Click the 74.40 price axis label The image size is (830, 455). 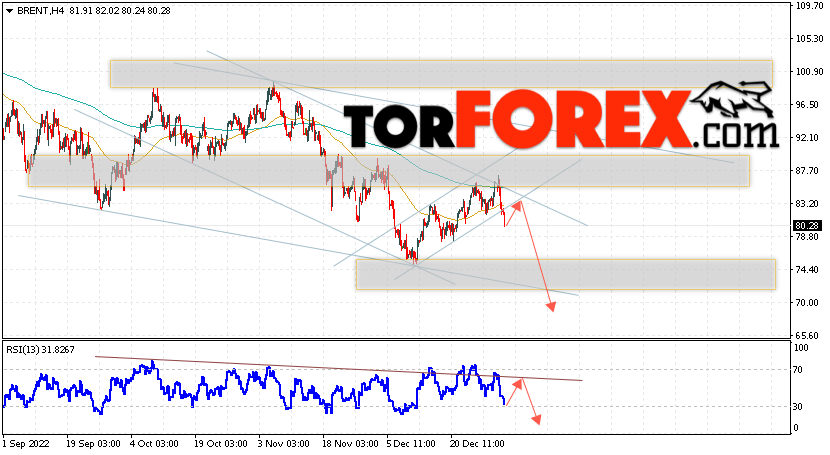click(x=809, y=269)
